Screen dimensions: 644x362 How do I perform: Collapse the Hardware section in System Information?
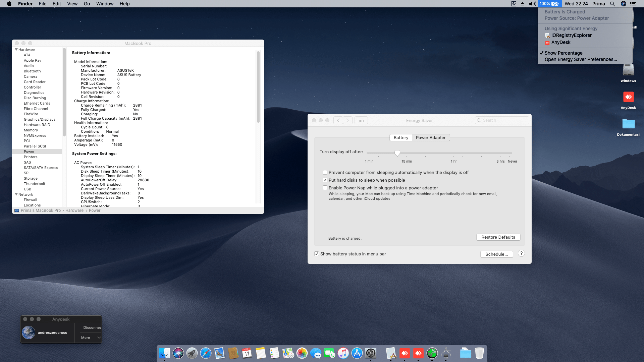16,49
